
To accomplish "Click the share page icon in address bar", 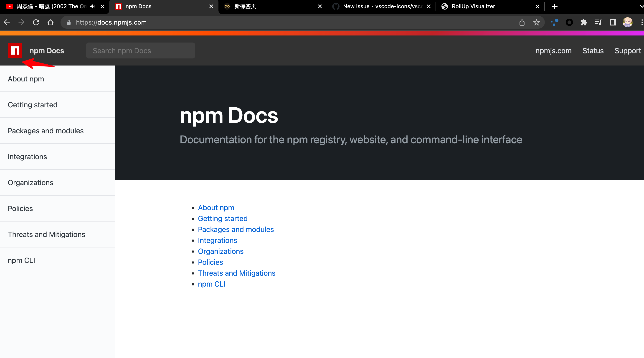I will click(522, 23).
